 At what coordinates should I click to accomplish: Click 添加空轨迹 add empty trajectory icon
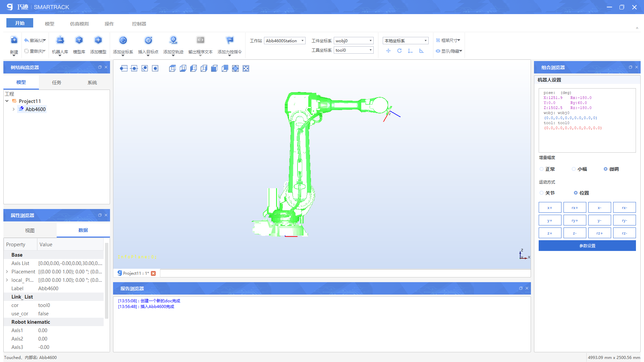tap(173, 40)
